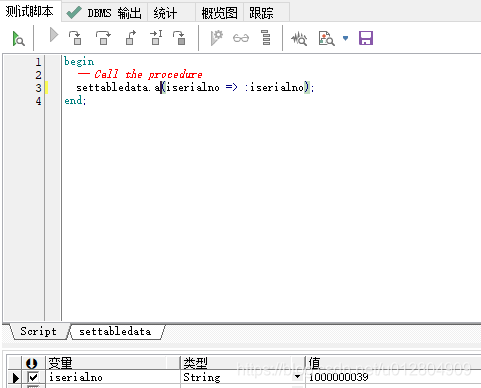
Task: Click the Step Over debug icon
Action: [x=103, y=38]
